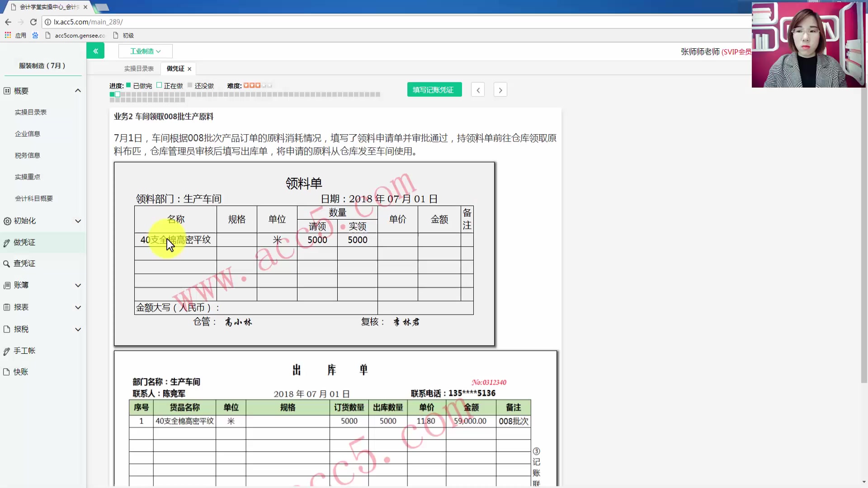Select the 账簿 ledger icon
This screenshot has height=488, width=868.
tap(7, 285)
